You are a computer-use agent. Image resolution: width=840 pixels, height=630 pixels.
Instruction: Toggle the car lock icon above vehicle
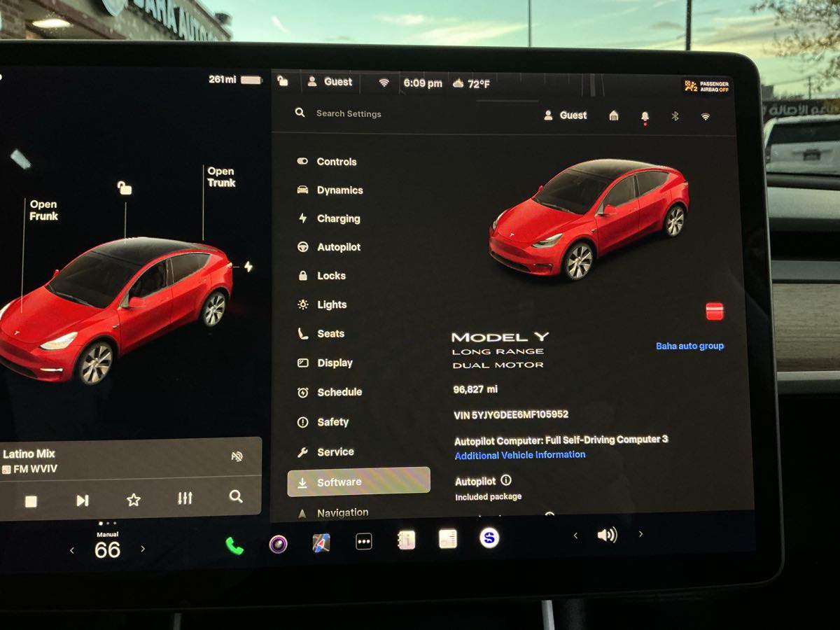click(x=125, y=188)
